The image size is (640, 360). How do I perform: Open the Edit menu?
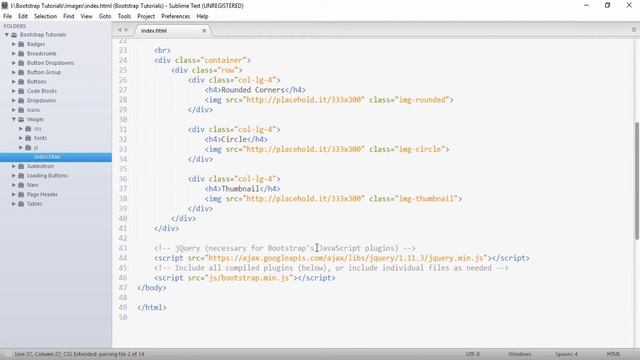[x=23, y=16]
